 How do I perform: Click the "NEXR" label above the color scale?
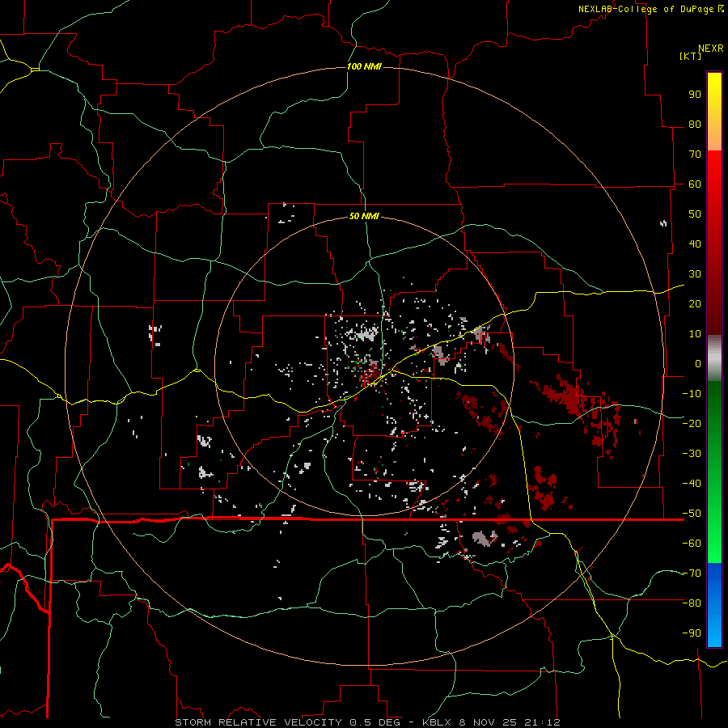click(x=711, y=49)
